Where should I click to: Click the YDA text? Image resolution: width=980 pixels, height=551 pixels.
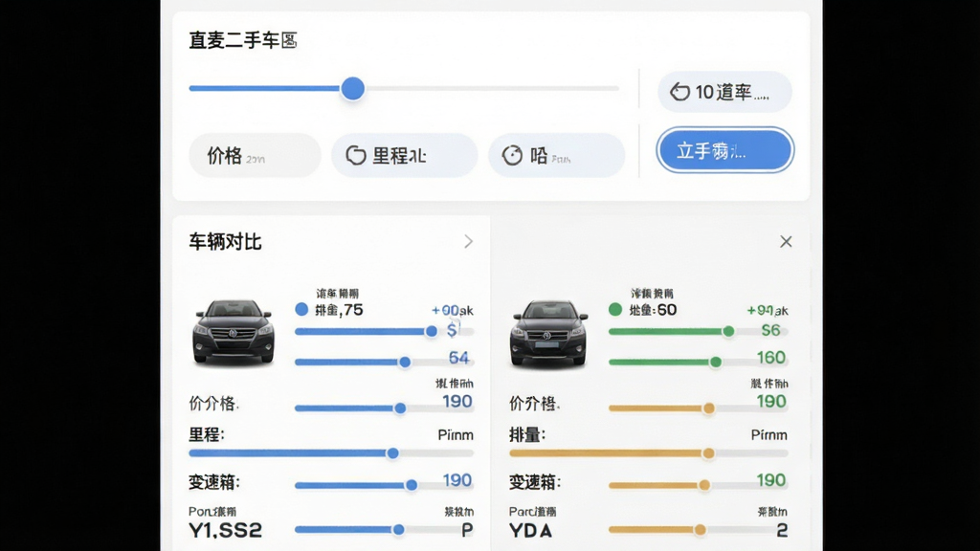point(530,530)
